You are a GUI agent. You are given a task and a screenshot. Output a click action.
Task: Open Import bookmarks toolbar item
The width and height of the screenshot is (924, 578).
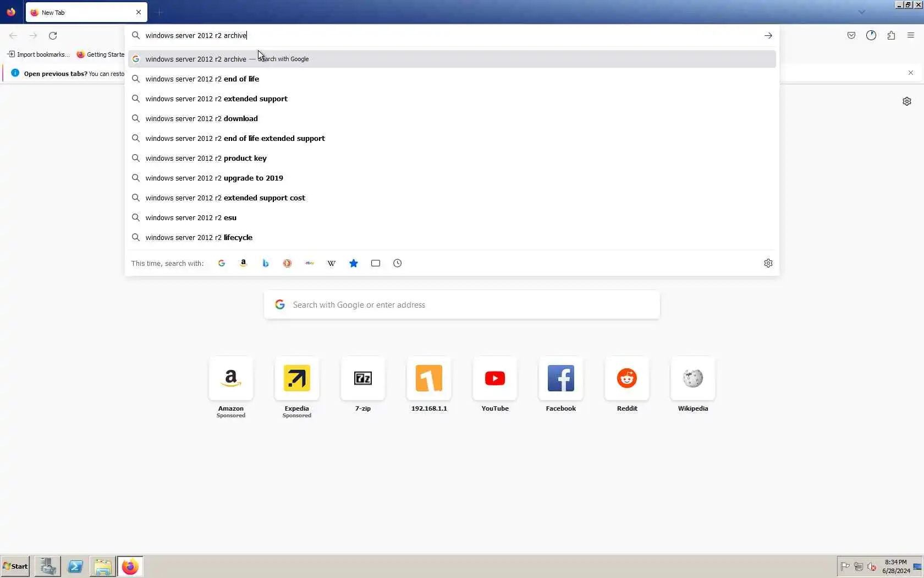(38, 54)
